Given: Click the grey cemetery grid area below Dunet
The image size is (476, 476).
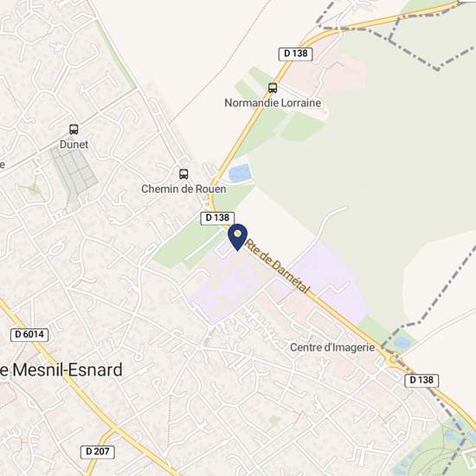Looking at the screenshot, I should point(74,171).
